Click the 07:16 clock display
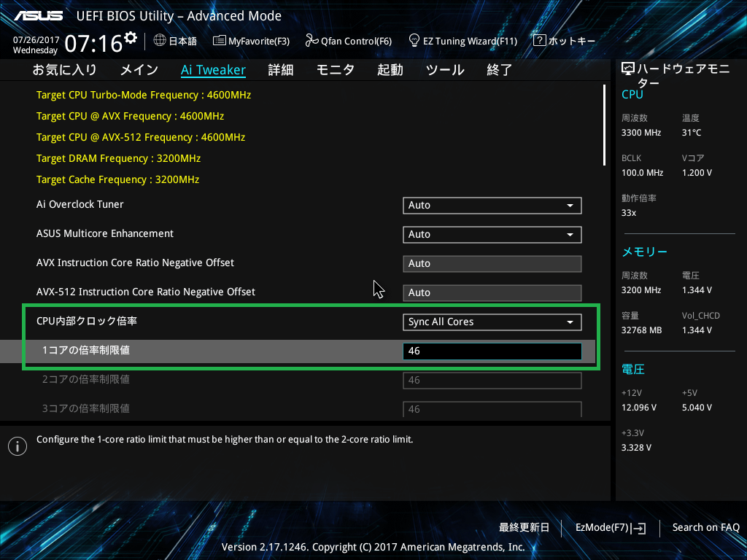The width and height of the screenshot is (747, 560). [x=94, y=43]
